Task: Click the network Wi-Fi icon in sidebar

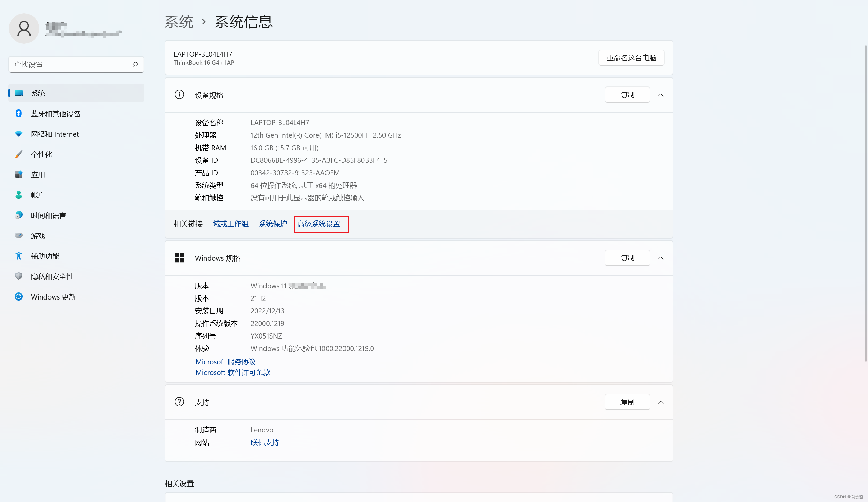Action: (x=19, y=134)
